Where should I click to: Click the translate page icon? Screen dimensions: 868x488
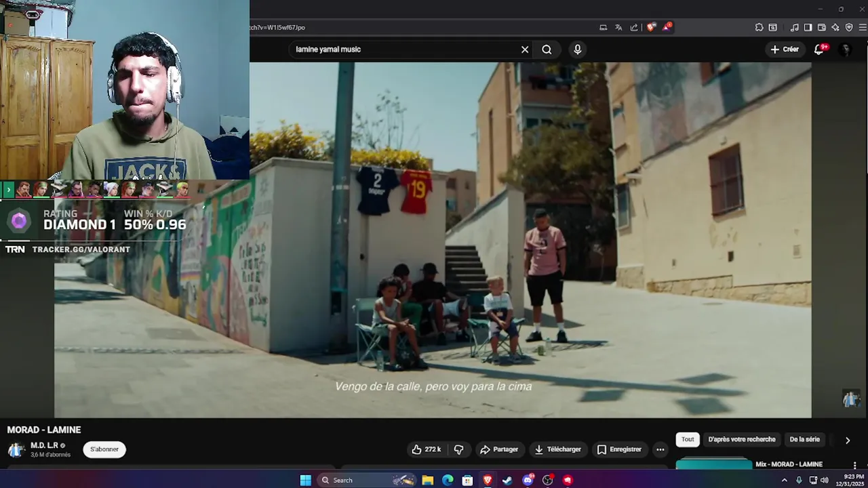tap(618, 28)
